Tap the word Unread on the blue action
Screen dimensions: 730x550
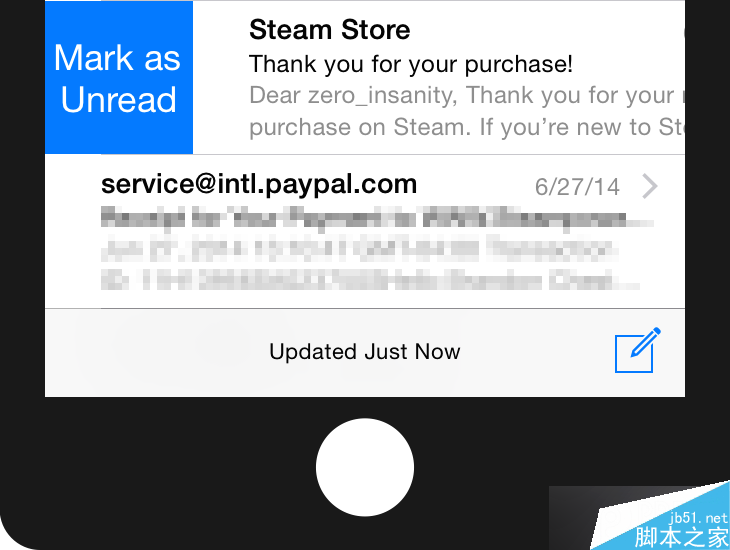(119, 100)
